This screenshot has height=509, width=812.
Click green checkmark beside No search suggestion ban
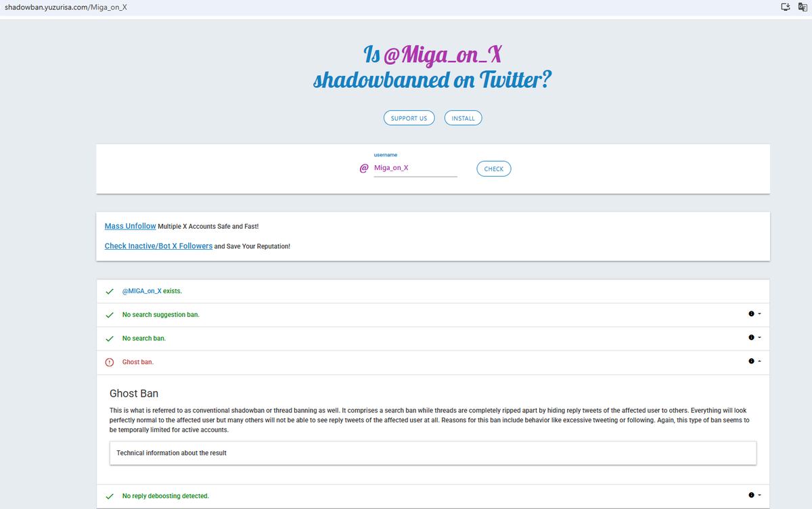109,315
